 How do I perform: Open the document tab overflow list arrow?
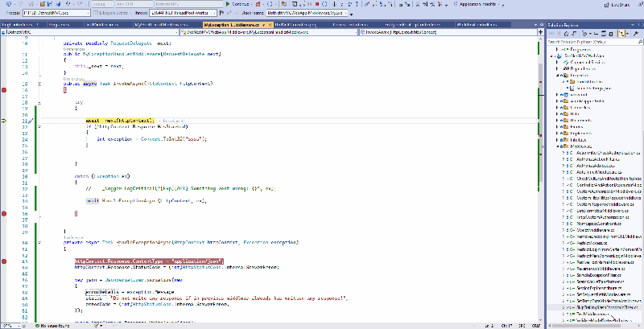536,25
